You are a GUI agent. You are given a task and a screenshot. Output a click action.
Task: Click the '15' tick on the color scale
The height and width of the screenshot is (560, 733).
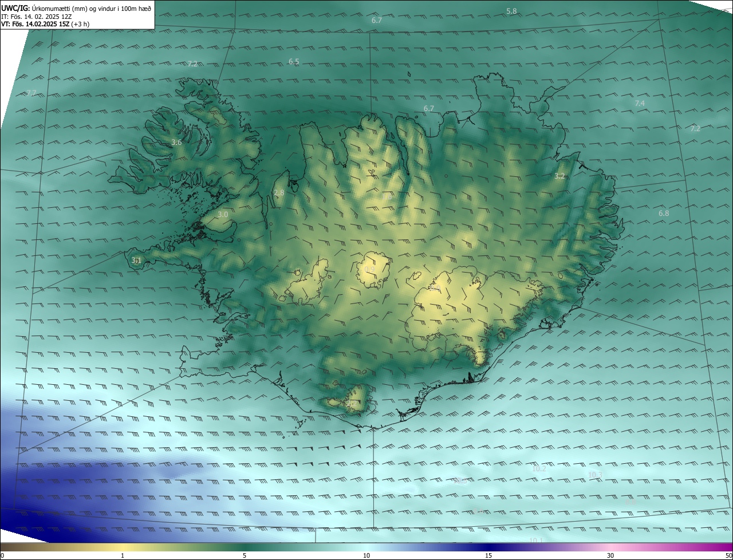(x=488, y=555)
